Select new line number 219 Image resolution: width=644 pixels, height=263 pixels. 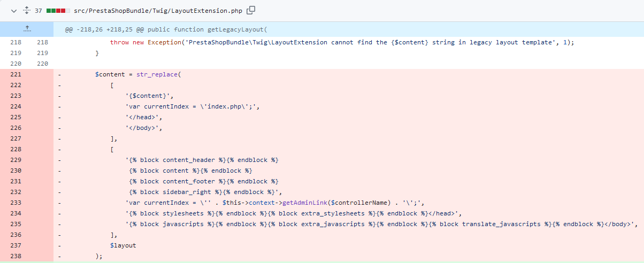(x=42, y=53)
